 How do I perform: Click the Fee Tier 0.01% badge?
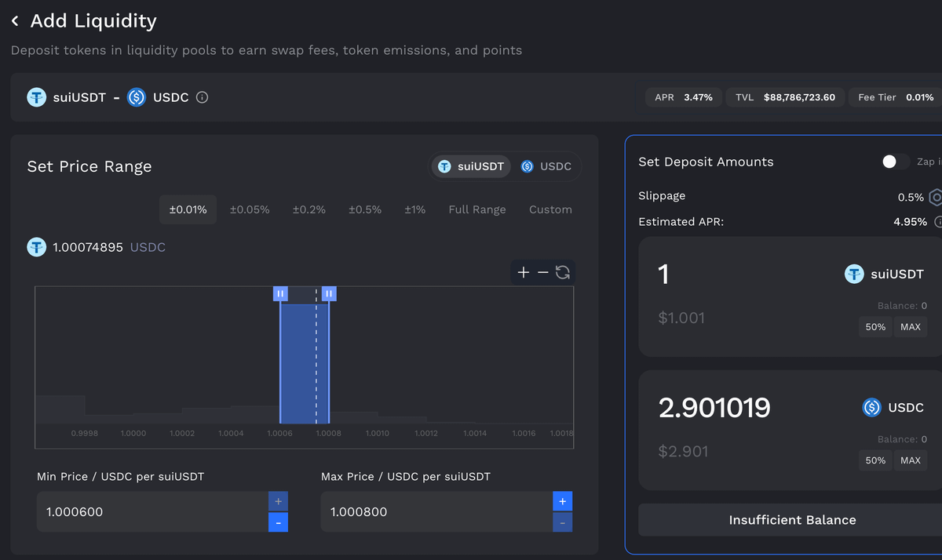coord(896,97)
